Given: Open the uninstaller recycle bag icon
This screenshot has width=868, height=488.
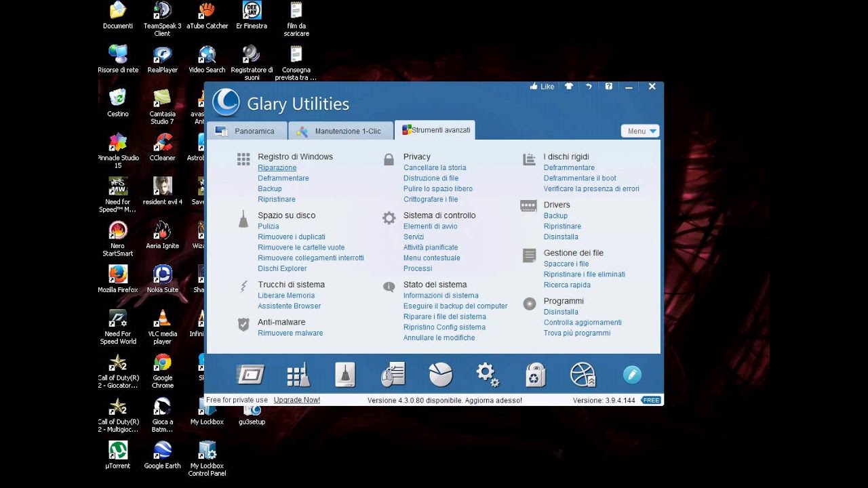Looking at the screenshot, I should (536, 374).
